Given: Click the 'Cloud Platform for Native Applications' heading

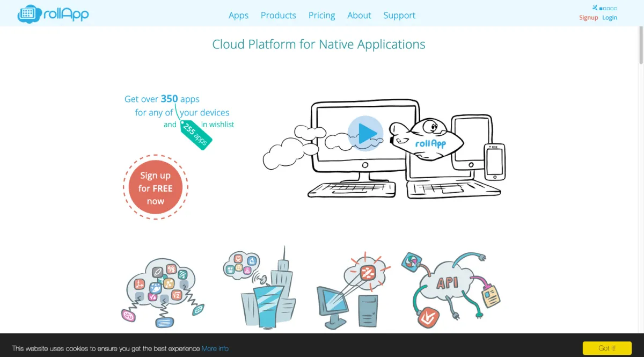Looking at the screenshot, I should tap(319, 45).
